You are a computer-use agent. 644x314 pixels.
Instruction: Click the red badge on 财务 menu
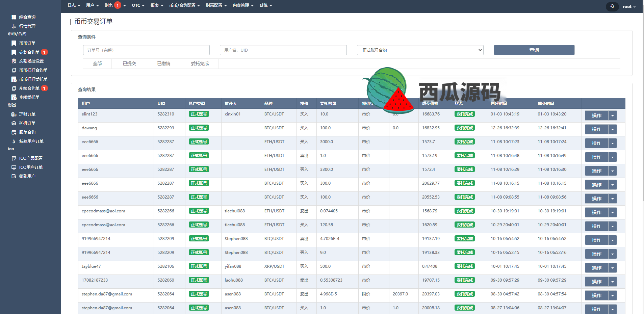pyautogui.click(x=118, y=5)
